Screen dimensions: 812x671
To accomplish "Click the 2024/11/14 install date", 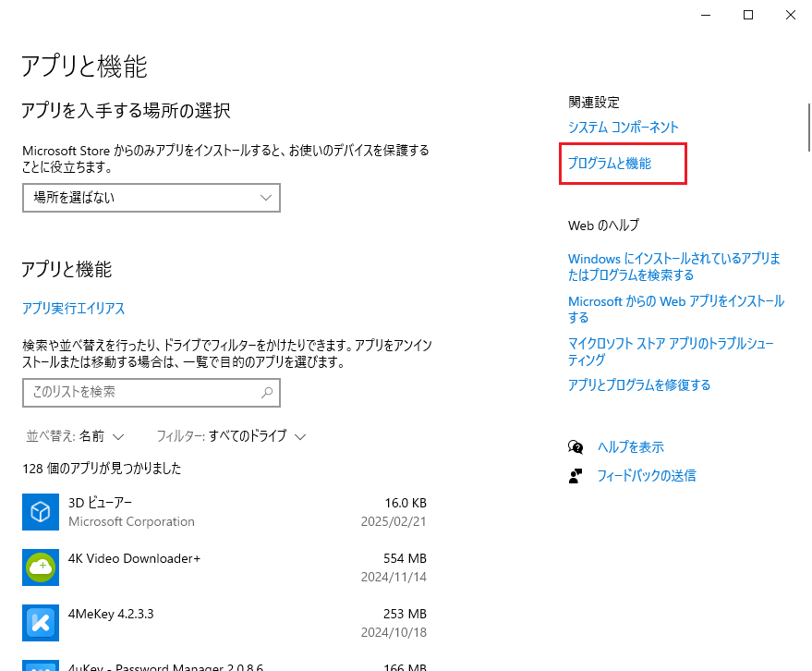I will coord(394,578).
